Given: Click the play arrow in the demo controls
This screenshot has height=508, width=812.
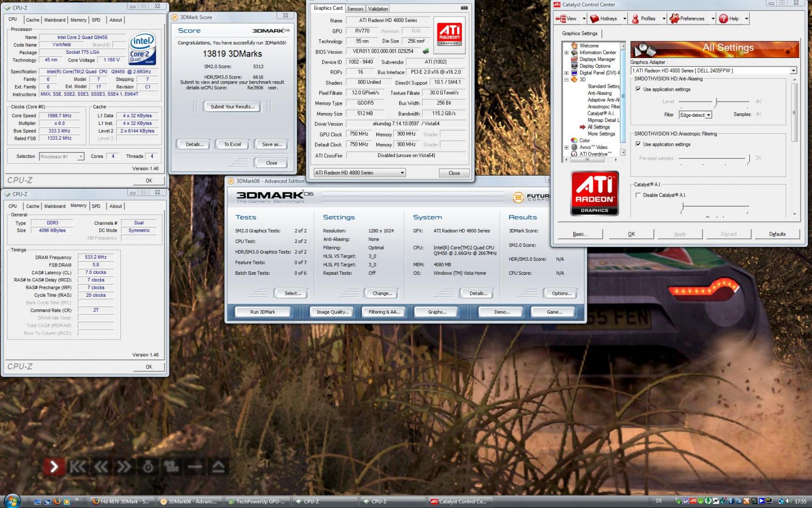Looking at the screenshot, I should [54, 466].
